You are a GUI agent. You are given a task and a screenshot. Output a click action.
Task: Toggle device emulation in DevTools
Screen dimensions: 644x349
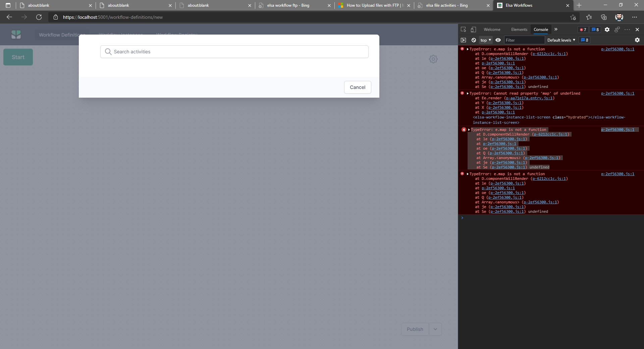(473, 30)
